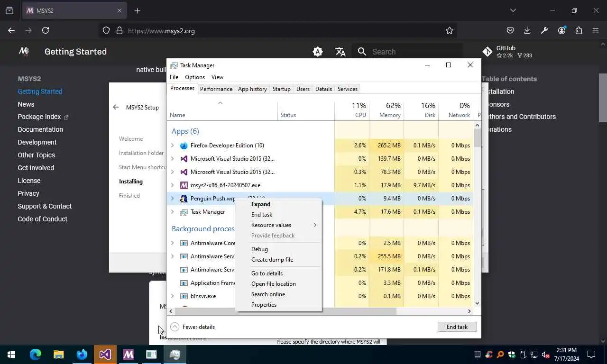Select Search online in context menu
Viewport: 607px width, 364px height.
pyautogui.click(x=278, y=294)
